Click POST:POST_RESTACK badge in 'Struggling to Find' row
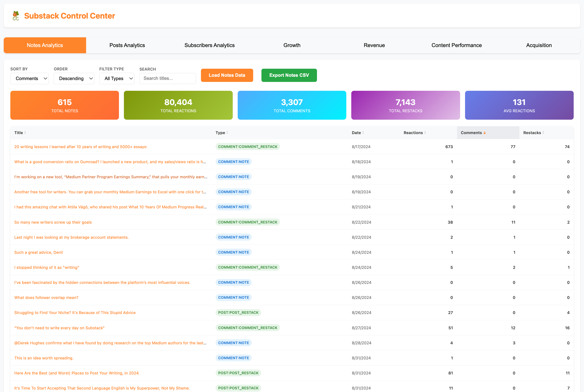The width and height of the screenshot is (584, 392). 238,313
